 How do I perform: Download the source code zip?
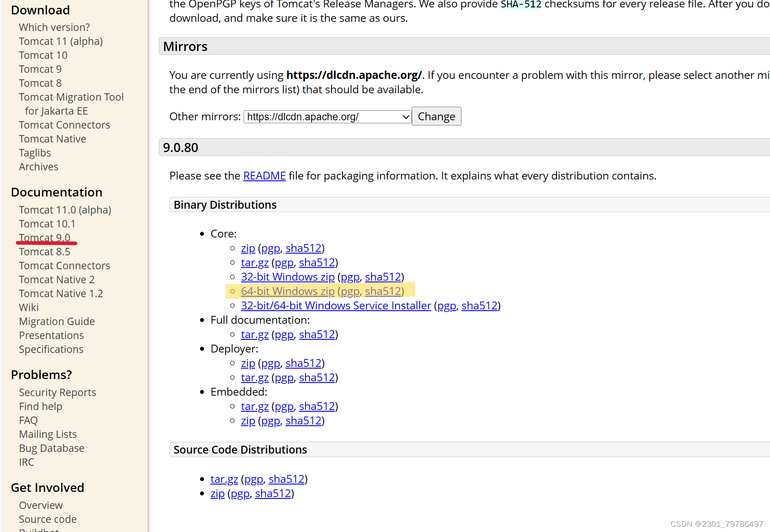pos(217,493)
